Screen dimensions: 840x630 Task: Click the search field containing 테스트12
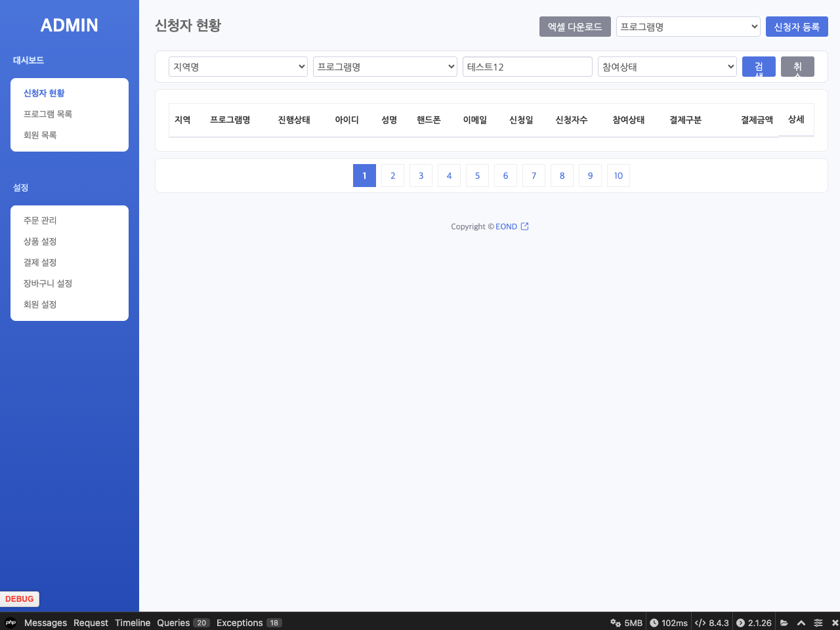coord(527,67)
